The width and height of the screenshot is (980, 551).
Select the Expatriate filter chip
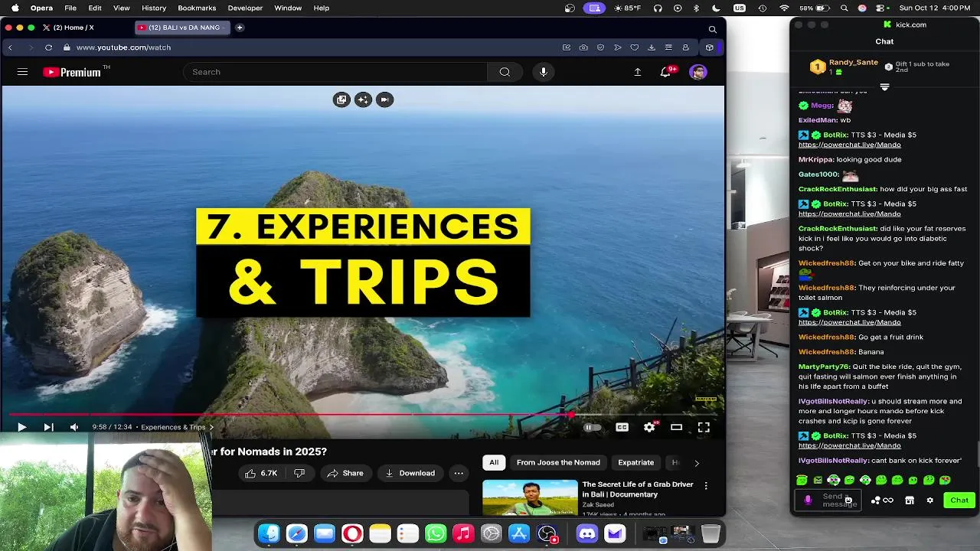click(635, 462)
